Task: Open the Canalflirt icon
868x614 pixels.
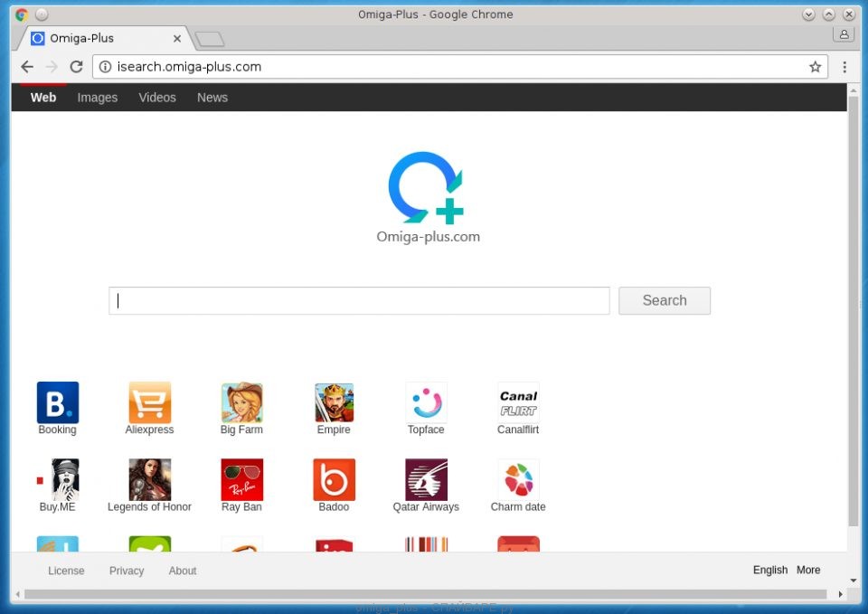Action: tap(518, 402)
